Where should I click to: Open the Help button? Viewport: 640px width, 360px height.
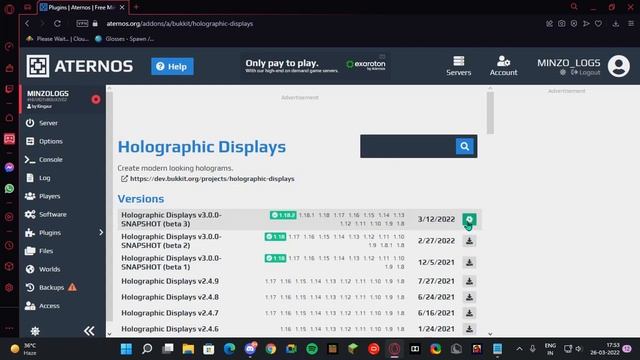point(172,66)
